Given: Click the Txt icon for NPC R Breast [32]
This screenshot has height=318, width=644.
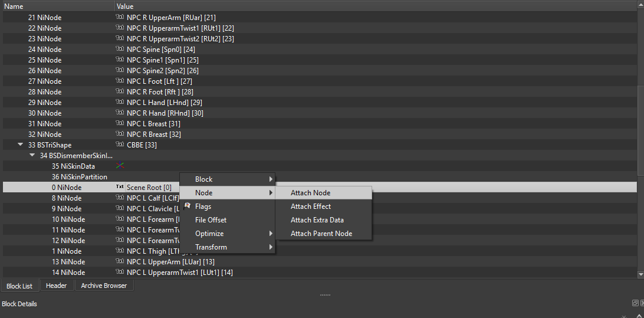Looking at the screenshot, I should point(120,135).
